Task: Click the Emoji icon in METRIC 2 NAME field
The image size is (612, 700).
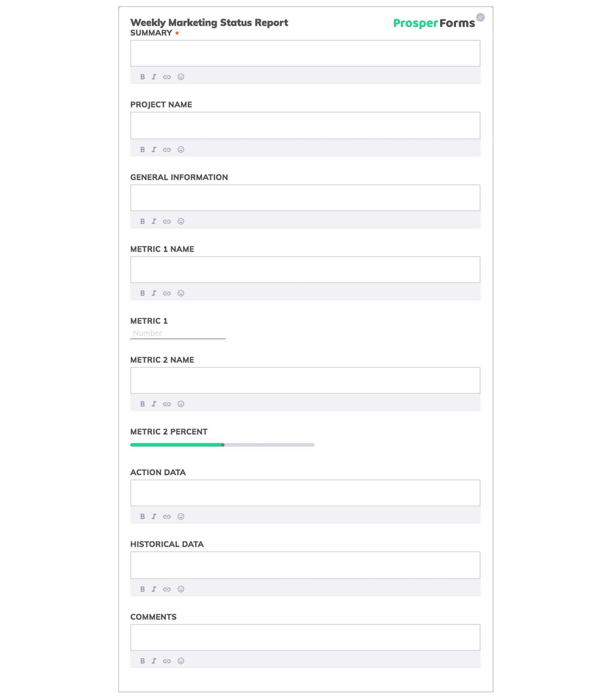Action: 181,404
